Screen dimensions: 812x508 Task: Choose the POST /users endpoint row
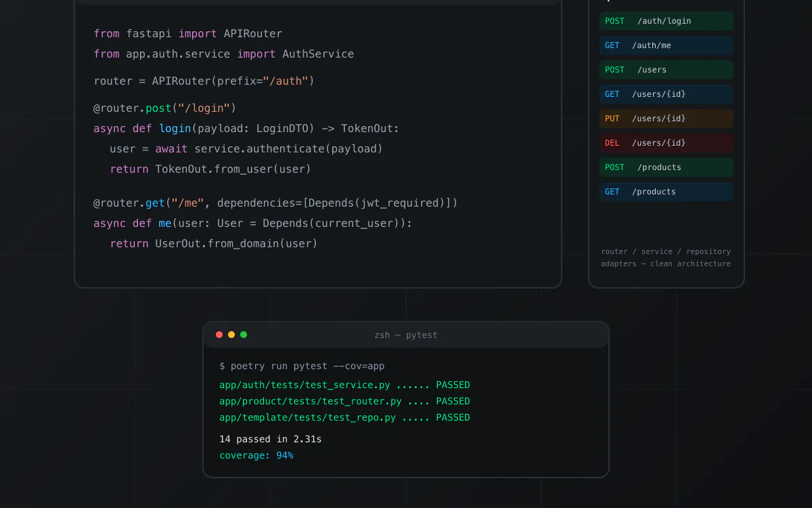[667, 70]
